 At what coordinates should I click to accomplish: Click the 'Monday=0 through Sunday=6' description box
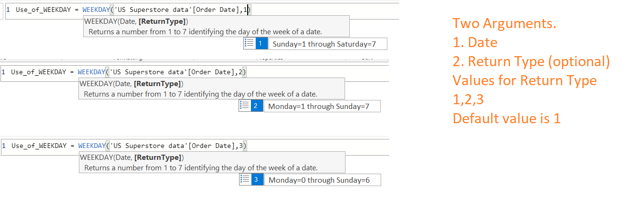323,180
